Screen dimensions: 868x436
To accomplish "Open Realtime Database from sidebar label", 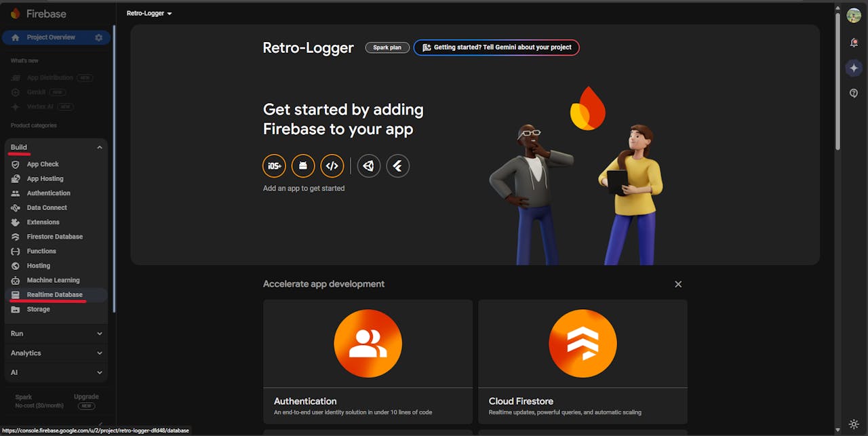I will click(55, 295).
